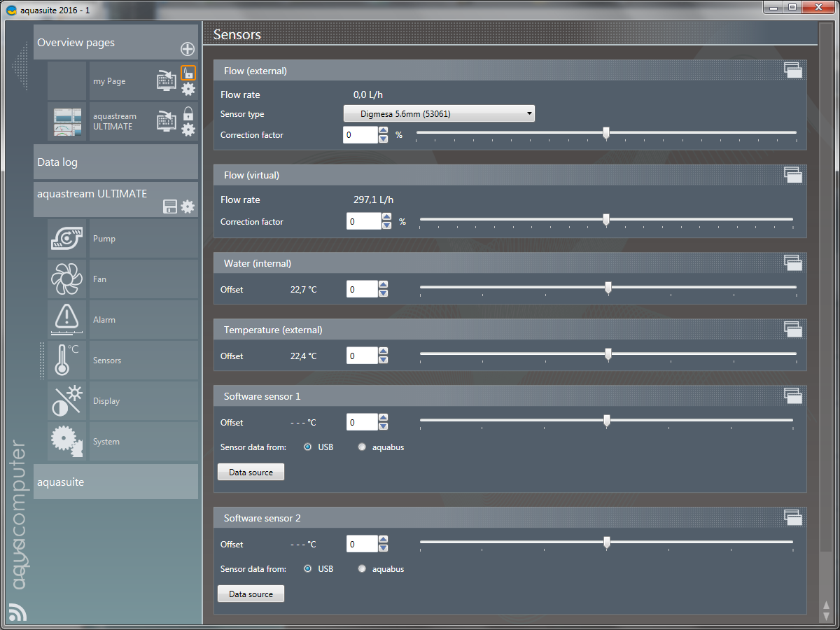840x630 pixels.
Task: Pop out the Water (internal) panel
Action: (x=792, y=262)
